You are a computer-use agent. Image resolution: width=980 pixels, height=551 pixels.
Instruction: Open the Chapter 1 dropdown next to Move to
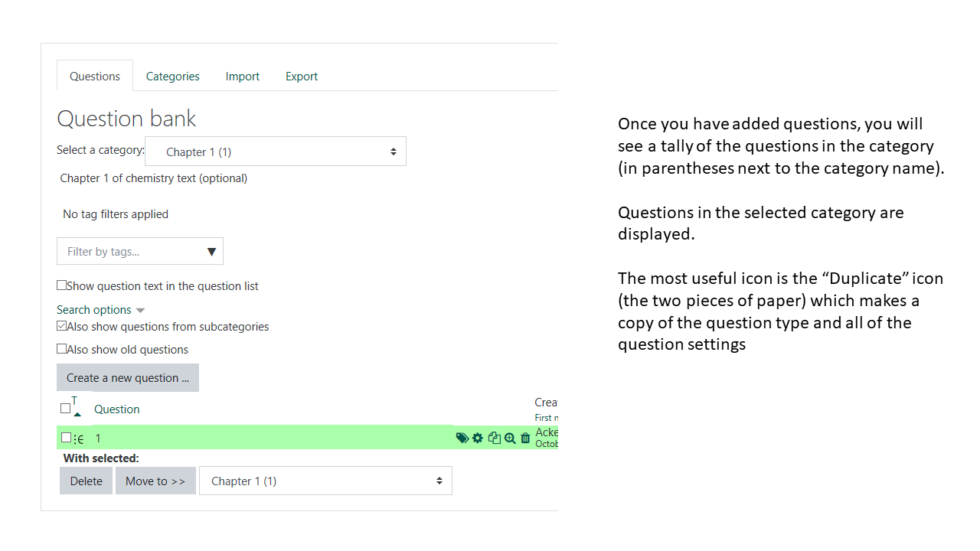(x=325, y=481)
